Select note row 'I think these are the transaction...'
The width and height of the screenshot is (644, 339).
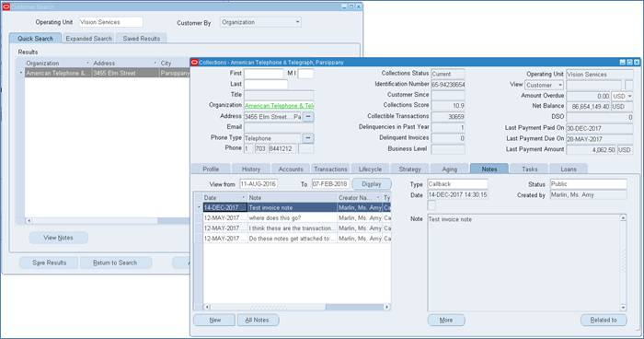click(296, 228)
